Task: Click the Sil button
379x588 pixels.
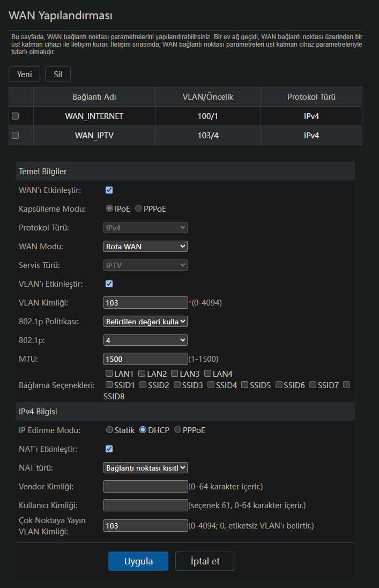Action: 58,75
